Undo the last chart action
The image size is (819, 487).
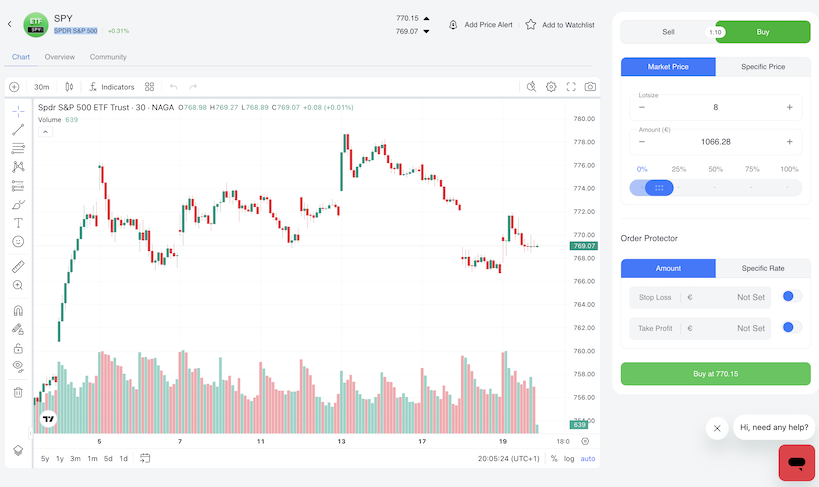click(173, 87)
